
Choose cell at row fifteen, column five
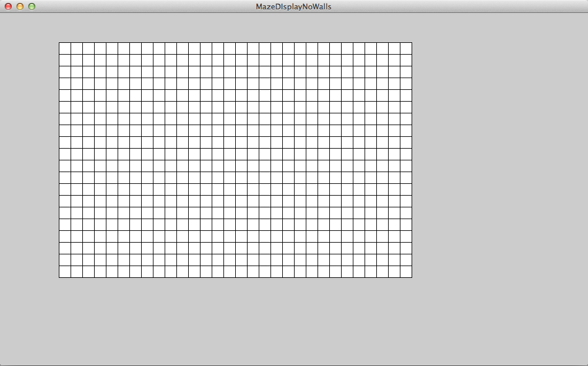click(x=112, y=213)
